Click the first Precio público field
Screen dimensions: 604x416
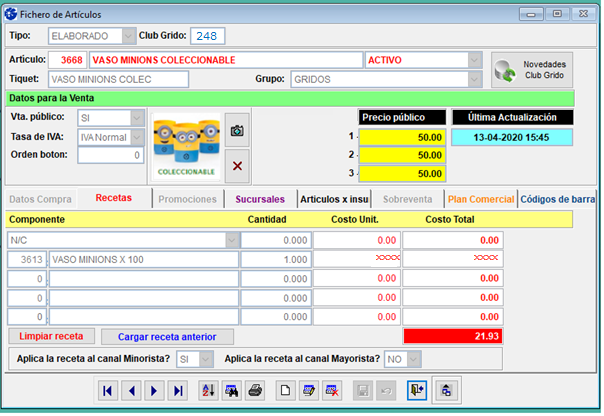tap(403, 135)
